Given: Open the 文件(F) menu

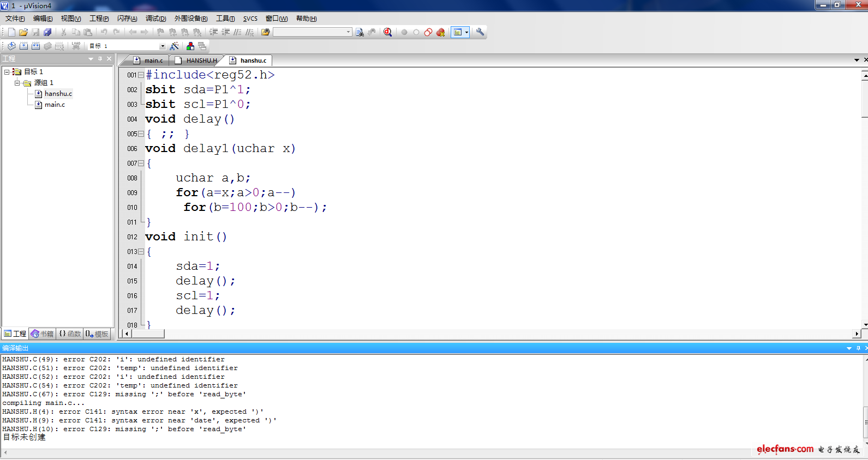Looking at the screenshot, I should pyautogui.click(x=15, y=19).
